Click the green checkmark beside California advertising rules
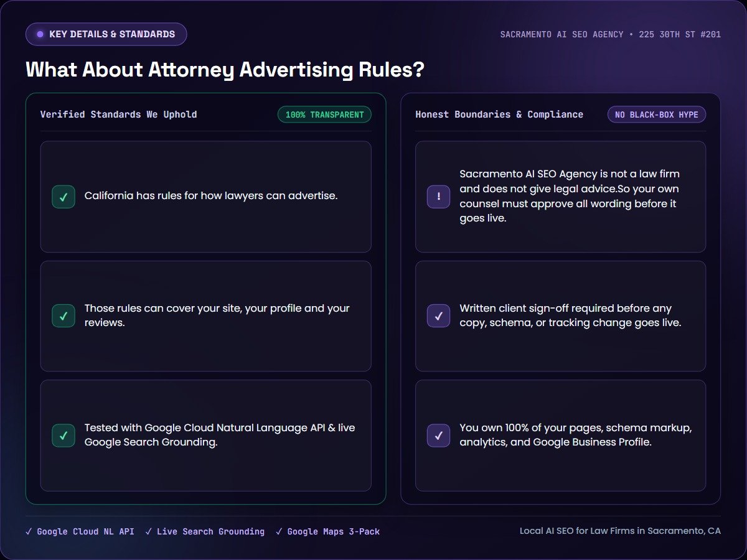This screenshot has height=560, width=747. (63, 197)
